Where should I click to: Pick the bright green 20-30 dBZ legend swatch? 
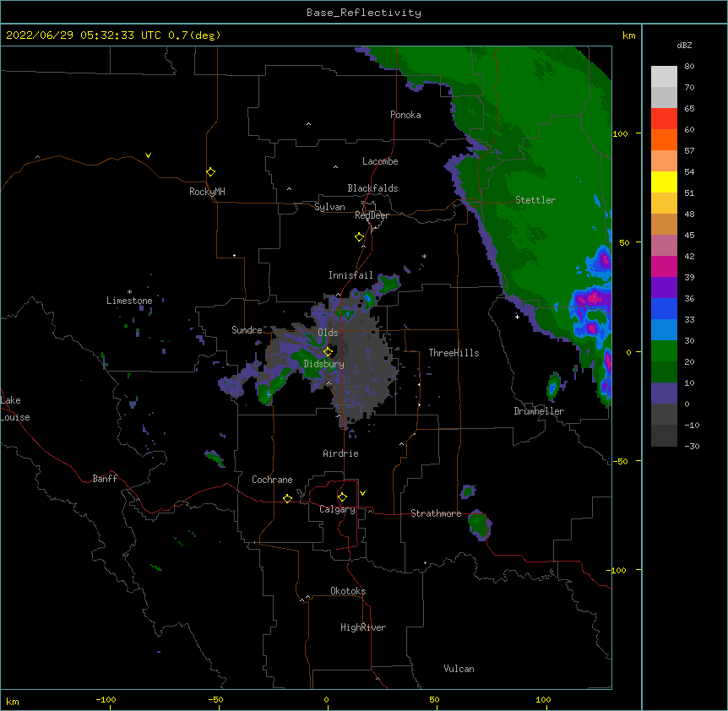(664, 350)
